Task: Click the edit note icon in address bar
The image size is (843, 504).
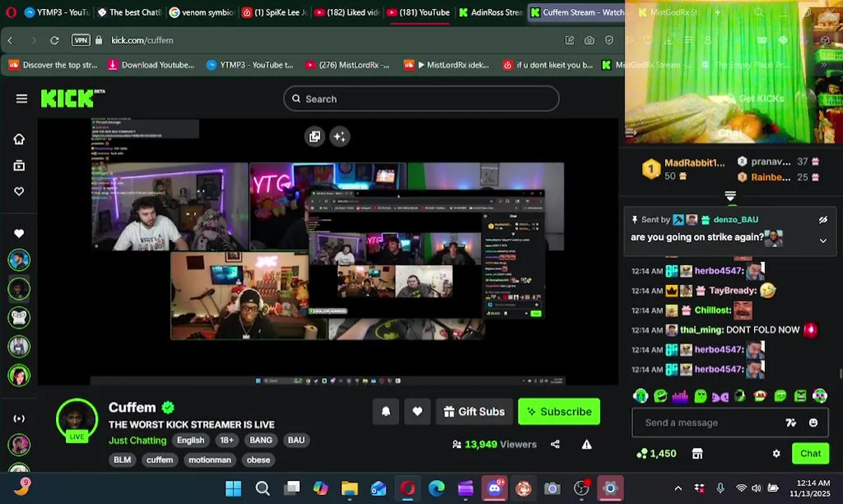Action: click(x=570, y=40)
